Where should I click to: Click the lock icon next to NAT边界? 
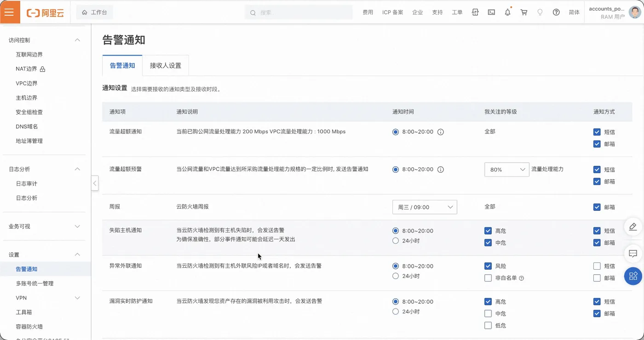[42, 69]
